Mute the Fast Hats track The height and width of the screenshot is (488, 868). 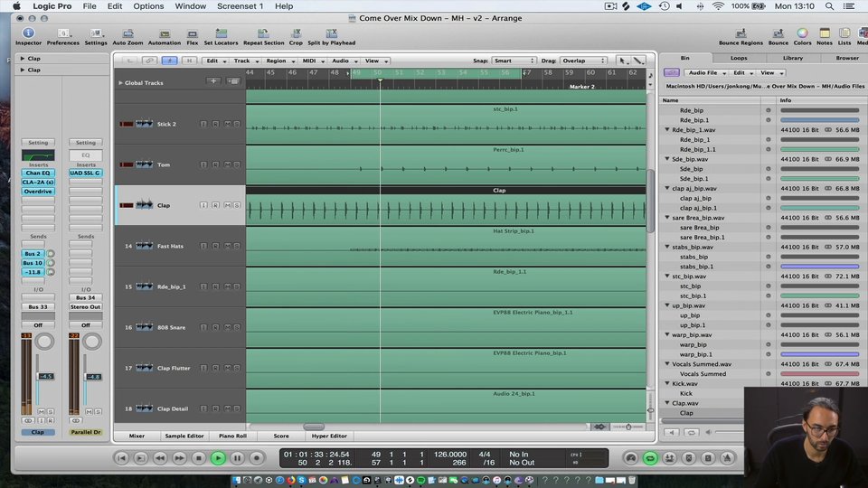click(227, 246)
